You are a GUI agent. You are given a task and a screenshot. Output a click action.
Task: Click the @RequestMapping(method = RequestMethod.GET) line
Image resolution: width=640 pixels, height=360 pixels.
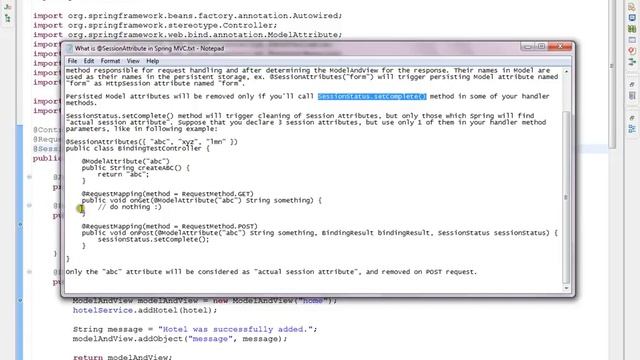click(x=167, y=194)
